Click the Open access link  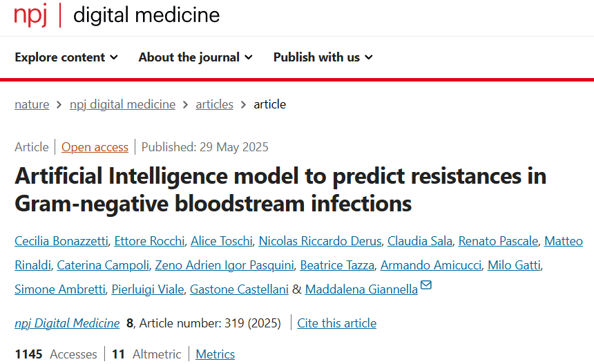click(x=95, y=147)
